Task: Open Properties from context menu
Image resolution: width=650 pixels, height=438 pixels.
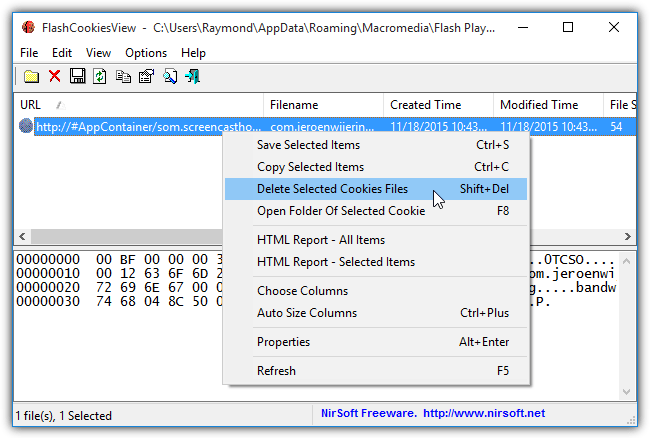Action: point(376,342)
